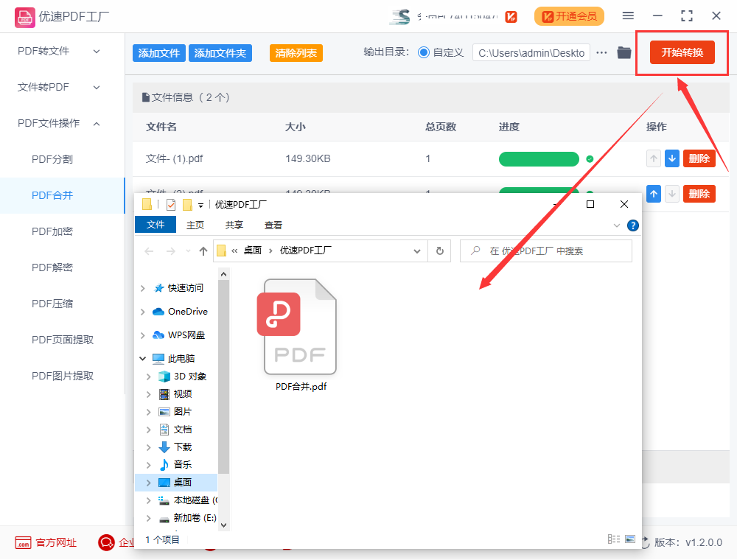Image resolution: width=737 pixels, height=560 pixels.
Task: Select PDF图片提取 in sidebar
Action: click(x=62, y=376)
